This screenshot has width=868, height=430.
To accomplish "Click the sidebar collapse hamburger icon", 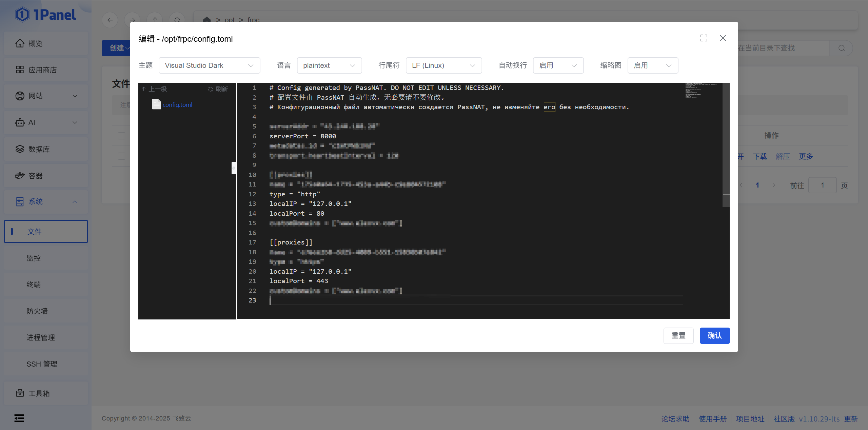I will click(x=19, y=418).
